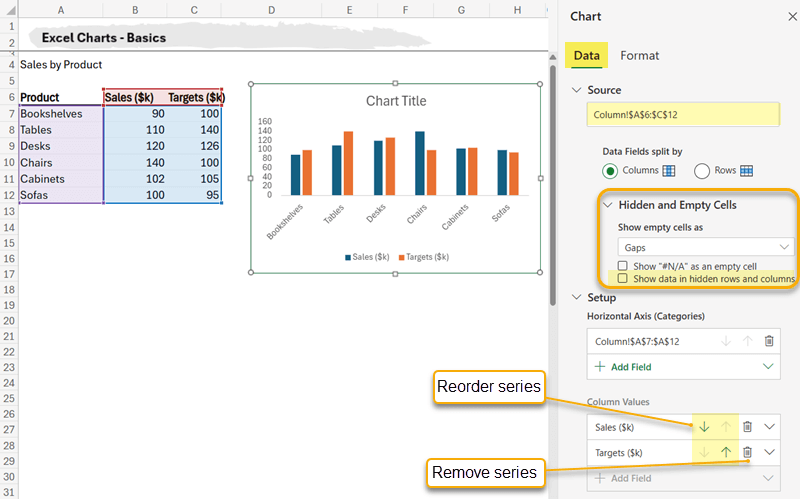The image size is (800, 499).
Task: Click the Rows grid icon
Action: click(746, 171)
